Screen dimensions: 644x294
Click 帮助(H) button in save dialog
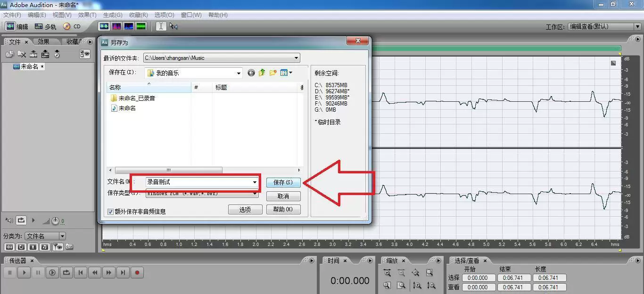tap(283, 210)
